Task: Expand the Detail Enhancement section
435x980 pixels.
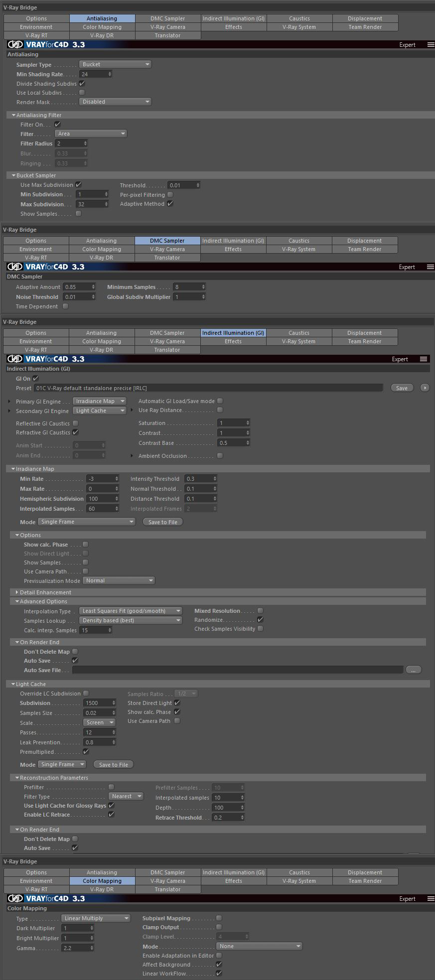Action: 17,592
